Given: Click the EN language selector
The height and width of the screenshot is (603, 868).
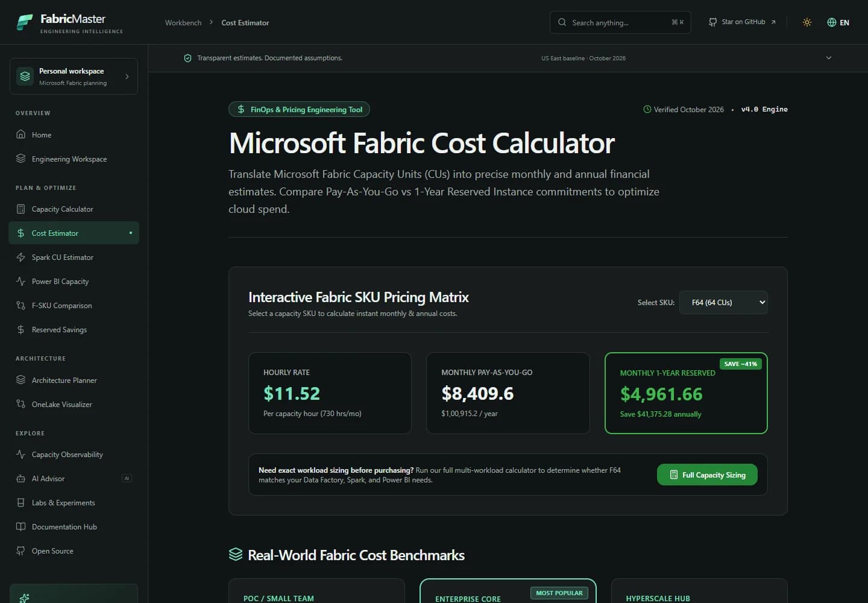Looking at the screenshot, I should [838, 22].
